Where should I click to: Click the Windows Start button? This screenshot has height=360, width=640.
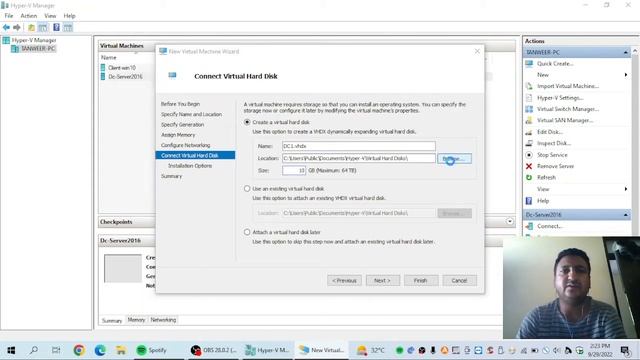(11, 350)
